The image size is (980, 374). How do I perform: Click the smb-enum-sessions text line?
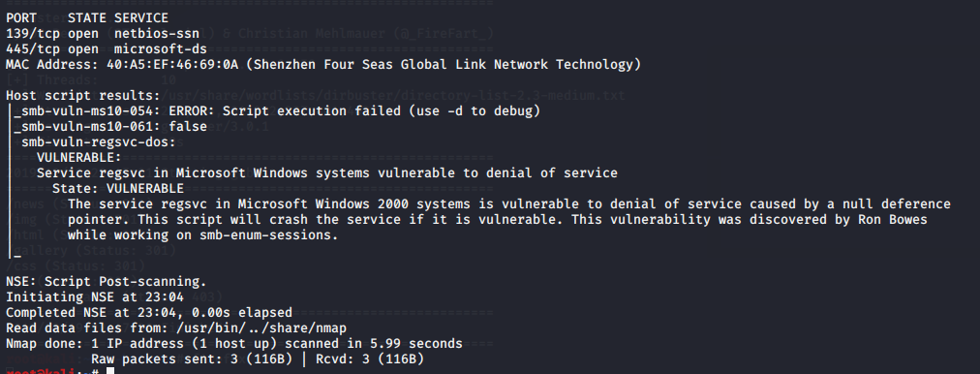point(203,235)
